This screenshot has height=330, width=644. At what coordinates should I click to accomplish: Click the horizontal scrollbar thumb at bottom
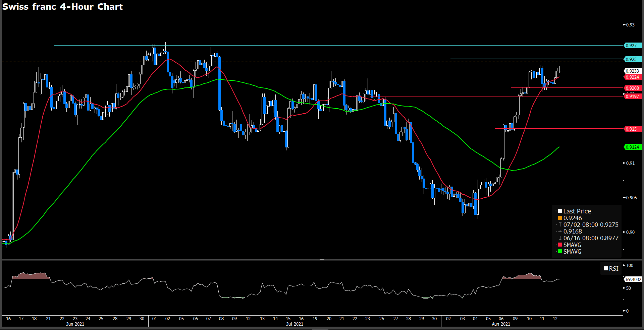[320, 329]
